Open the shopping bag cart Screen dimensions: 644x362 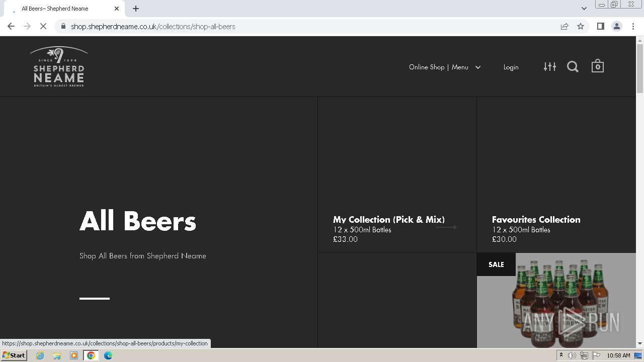coord(597,66)
